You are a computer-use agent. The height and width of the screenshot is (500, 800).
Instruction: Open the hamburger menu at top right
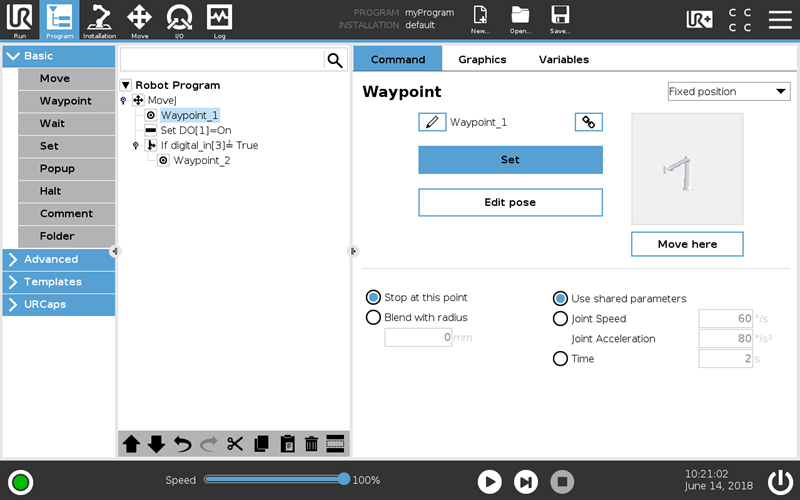[x=780, y=18]
